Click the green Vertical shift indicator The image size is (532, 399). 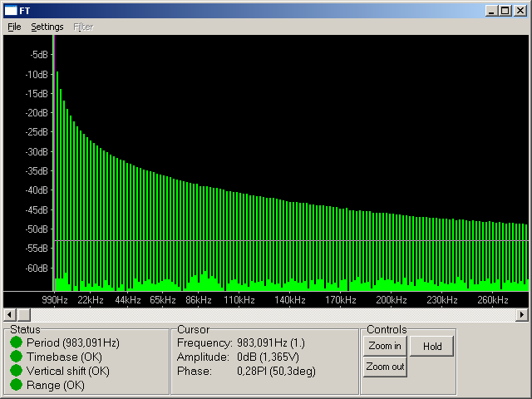pyautogui.click(x=16, y=371)
